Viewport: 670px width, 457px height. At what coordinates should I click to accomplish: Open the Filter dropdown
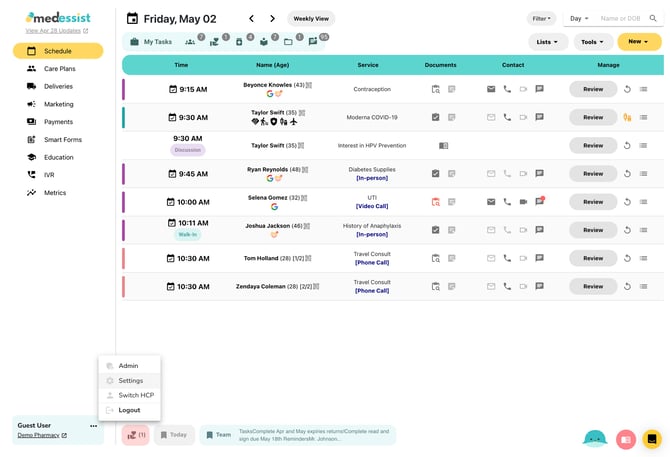point(541,18)
